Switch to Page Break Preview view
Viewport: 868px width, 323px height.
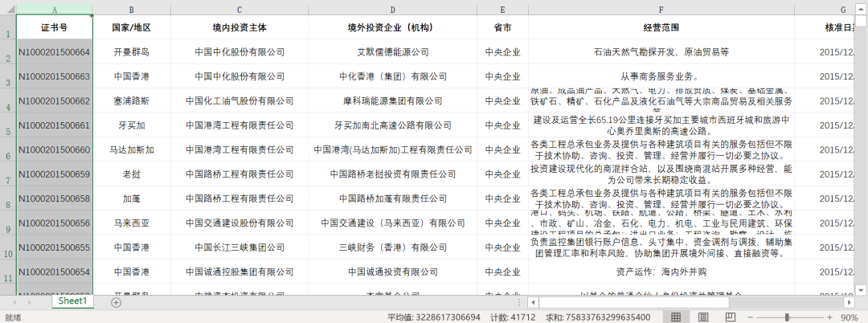tap(731, 317)
